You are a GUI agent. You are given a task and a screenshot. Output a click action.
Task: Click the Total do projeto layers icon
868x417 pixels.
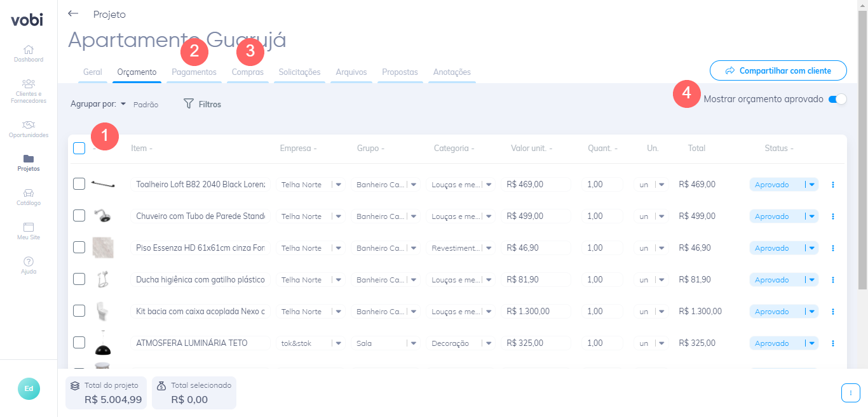[x=75, y=385]
